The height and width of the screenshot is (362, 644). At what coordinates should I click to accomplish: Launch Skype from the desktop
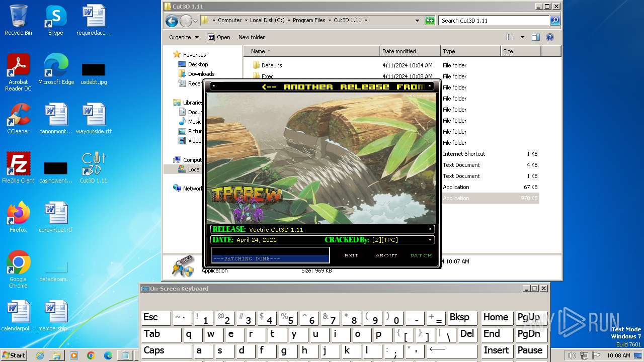pos(55,20)
